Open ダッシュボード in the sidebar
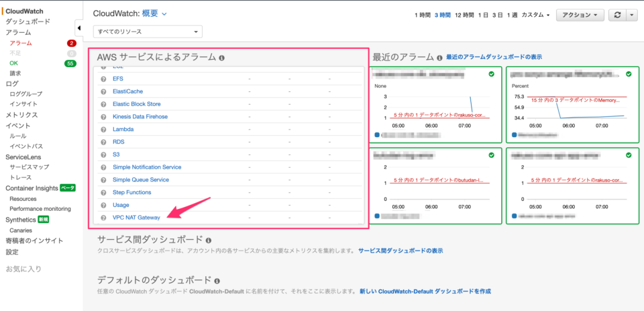Image resolution: width=644 pixels, height=311 pixels. click(27, 21)
